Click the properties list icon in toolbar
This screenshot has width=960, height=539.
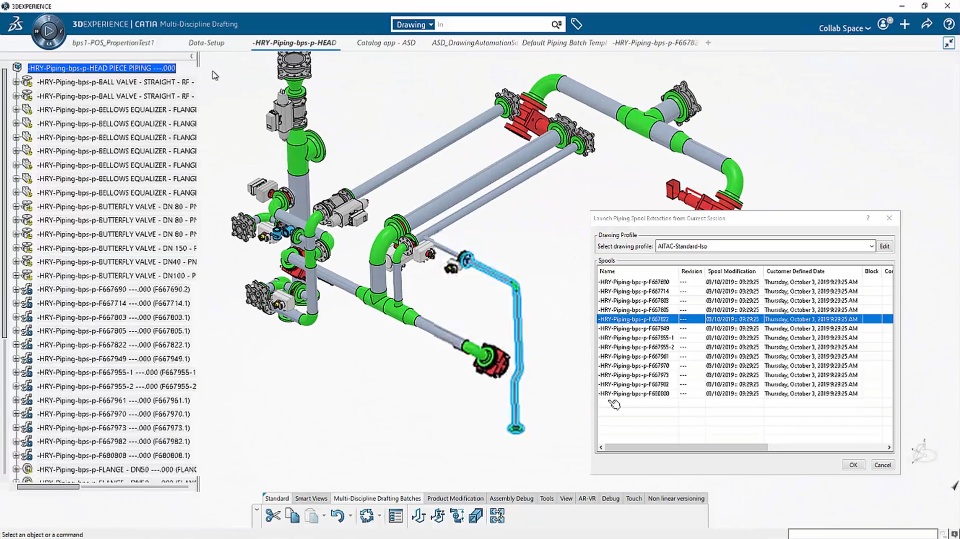[x=396, y=516]
